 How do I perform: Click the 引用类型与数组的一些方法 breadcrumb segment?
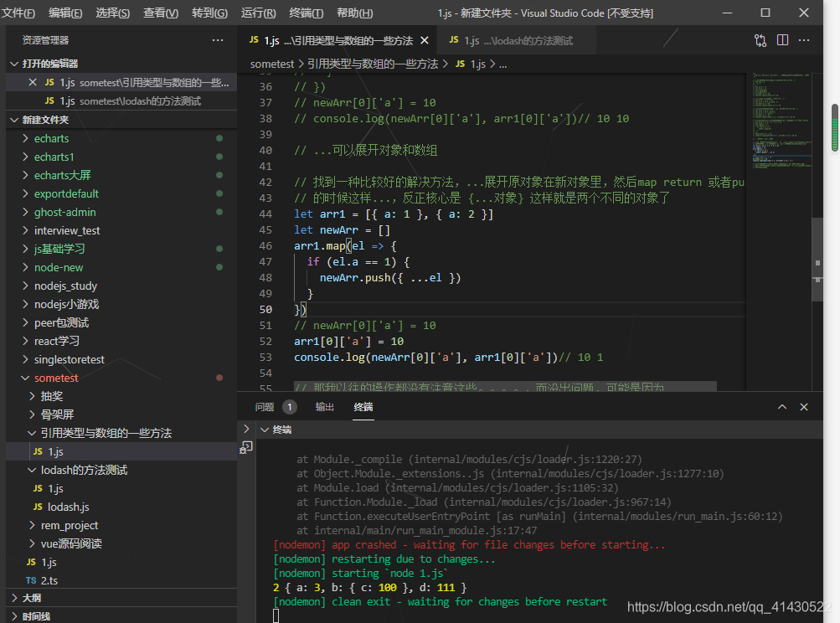[x=373, y=64]
